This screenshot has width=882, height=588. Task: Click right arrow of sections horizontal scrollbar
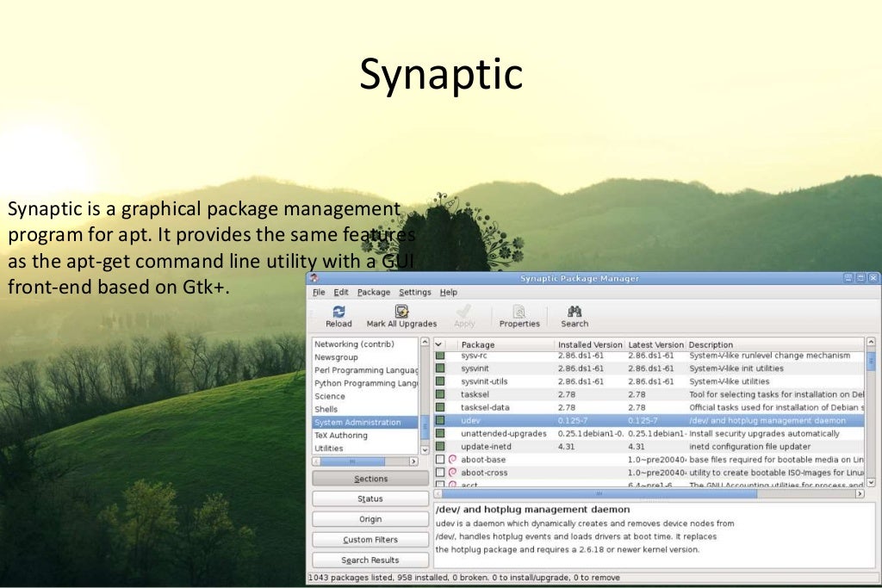[x=413, y=461]
